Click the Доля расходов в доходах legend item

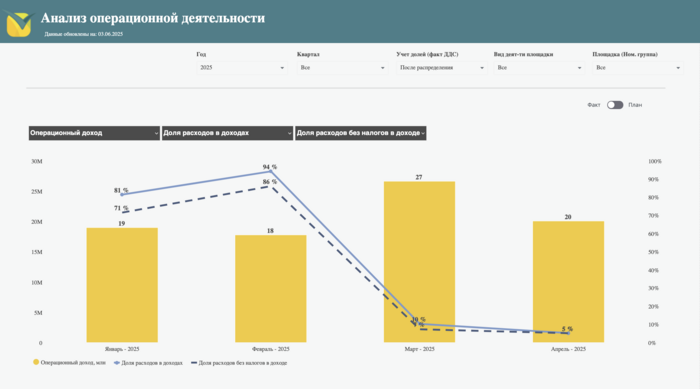148,363
